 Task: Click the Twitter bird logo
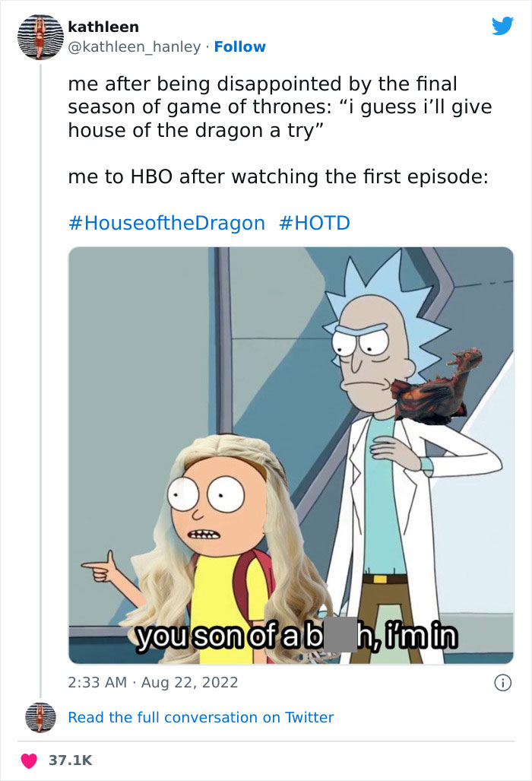click(502, 26)
